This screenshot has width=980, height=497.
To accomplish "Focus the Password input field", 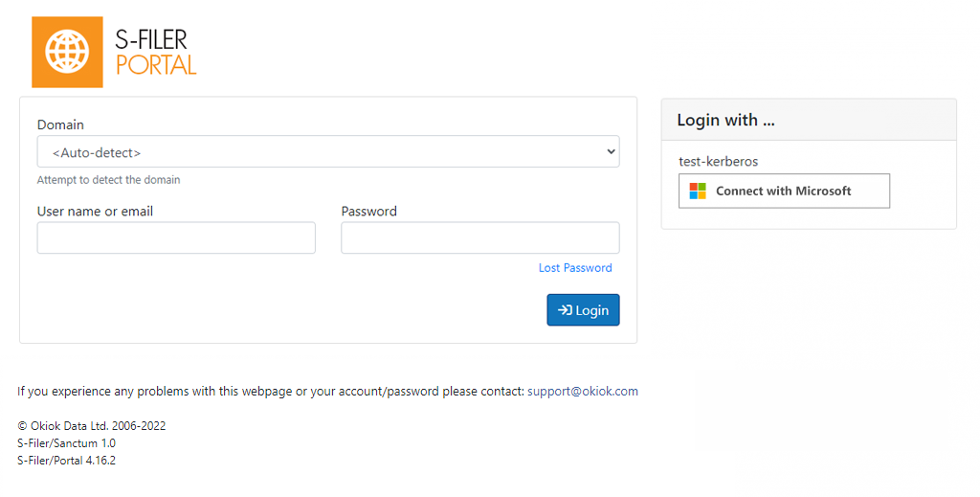I will pyautogui.click(x=480, y=237).
